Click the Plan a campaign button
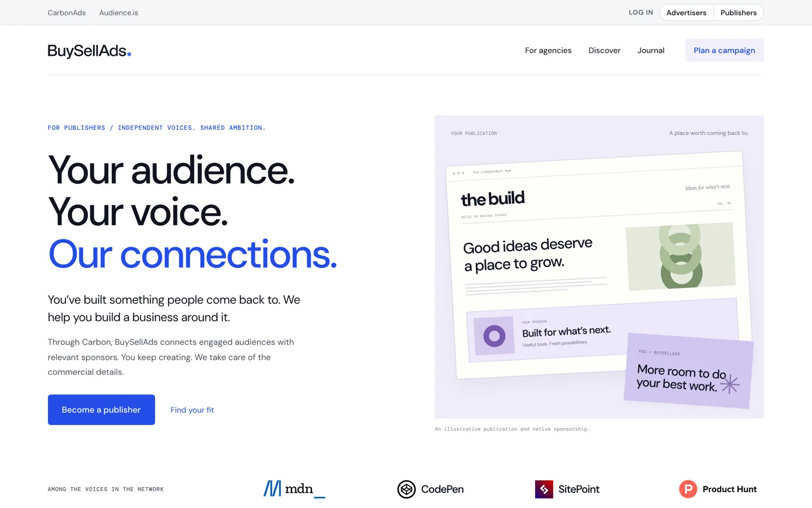The width and height of the screenshot is (812, 508). click(725, 50)
